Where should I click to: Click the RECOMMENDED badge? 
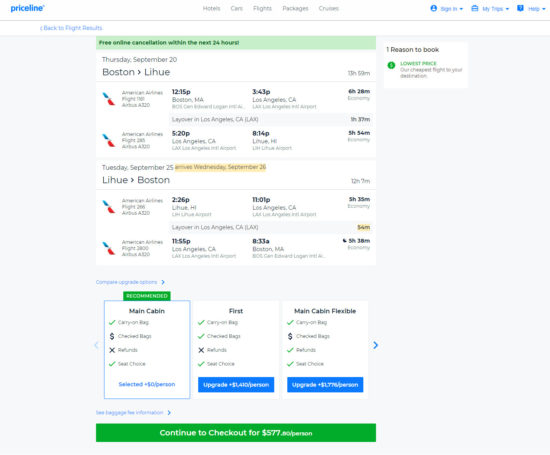point(147,296)
